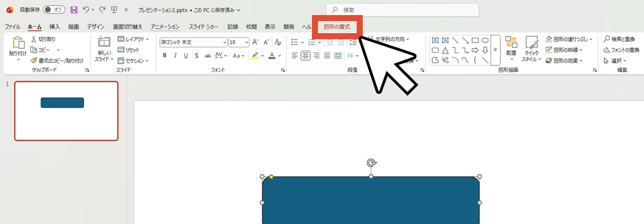Switch to the デザイン tab
Screen dimensions: 644x224
point(96,27)
